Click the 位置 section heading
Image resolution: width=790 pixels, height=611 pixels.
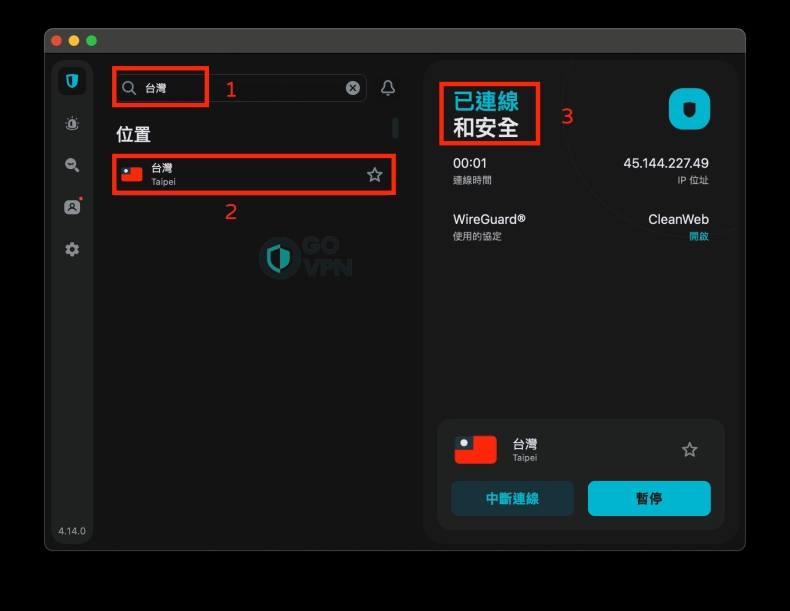point(134,134)
